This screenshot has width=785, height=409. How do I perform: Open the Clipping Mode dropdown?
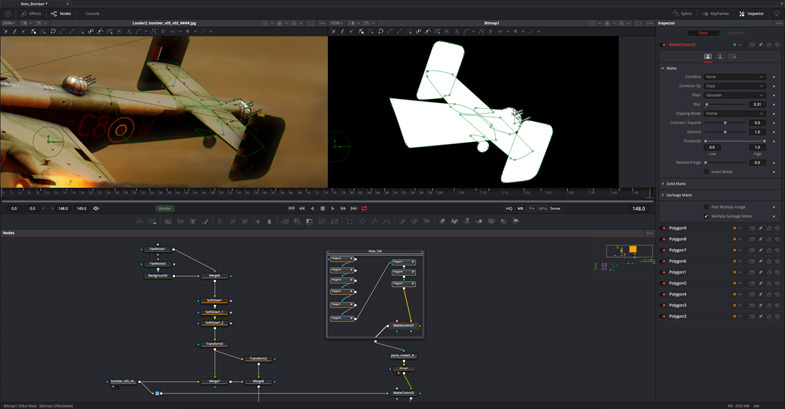point(735,114)
